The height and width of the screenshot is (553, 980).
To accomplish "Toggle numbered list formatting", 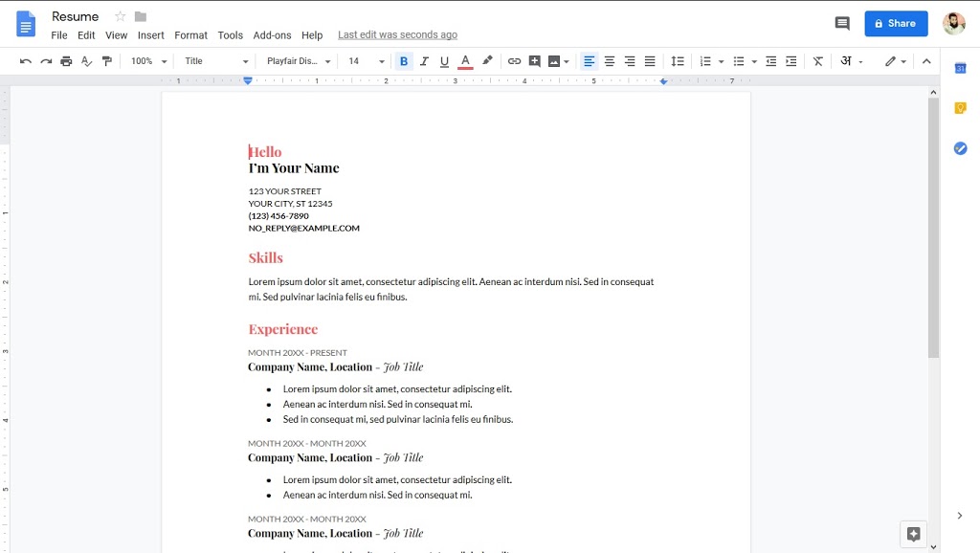I will tap(705, 61).
